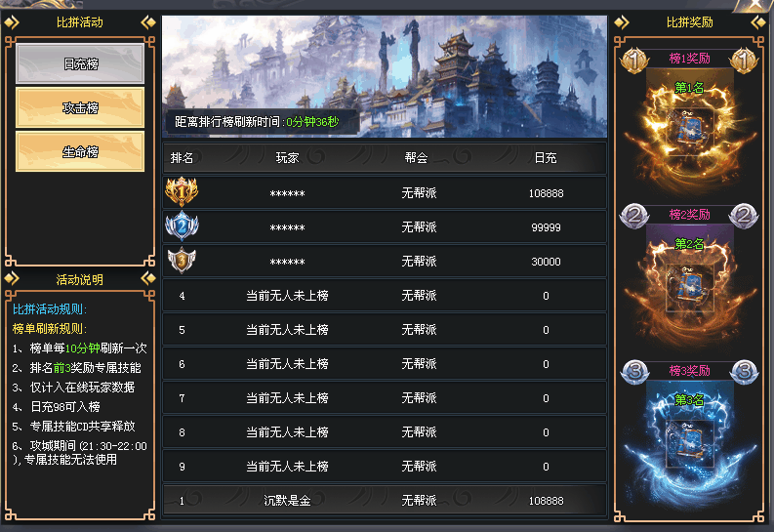Viewport: 774px width, 532px height.
Task: Click the 日充 column header
Action: 546,158
